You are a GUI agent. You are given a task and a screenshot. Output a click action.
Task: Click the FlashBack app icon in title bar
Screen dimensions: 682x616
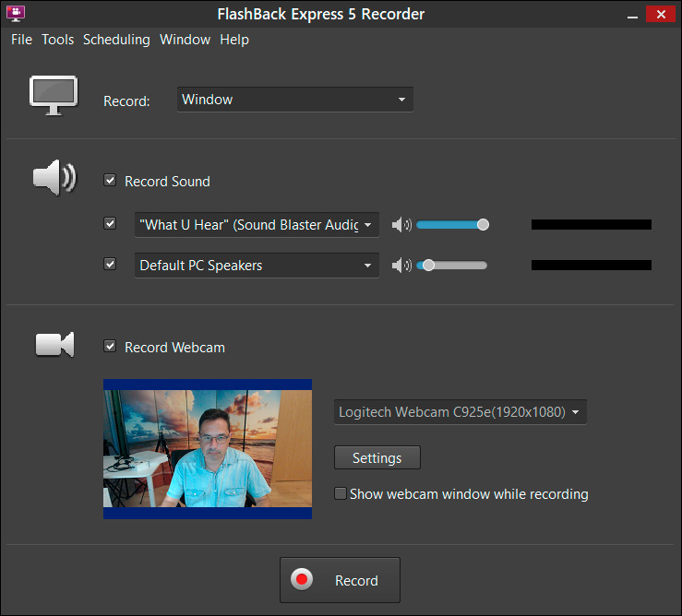pyautogui.click(x=16, y=14)
